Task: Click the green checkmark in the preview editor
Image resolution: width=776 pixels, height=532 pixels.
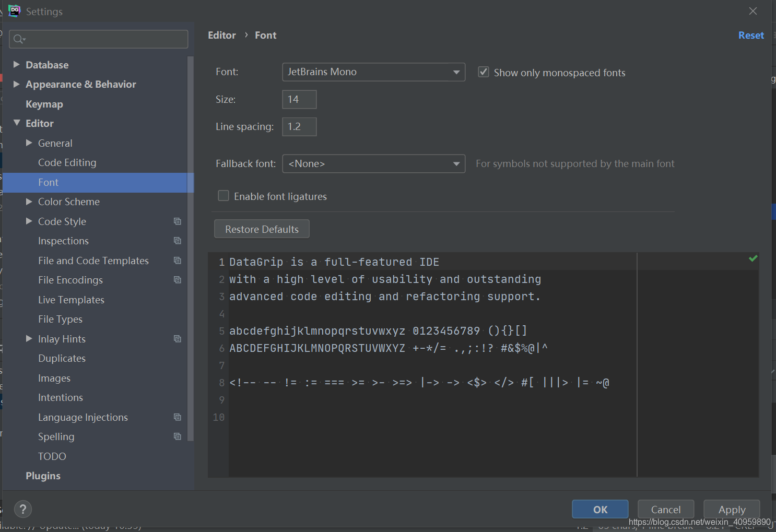Action: click(753, 258)
